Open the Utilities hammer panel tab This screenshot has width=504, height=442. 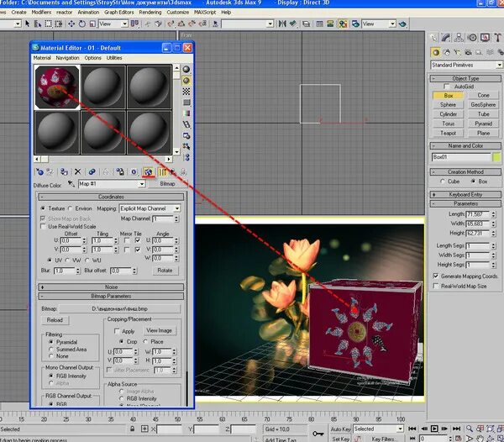coord(498,38)
